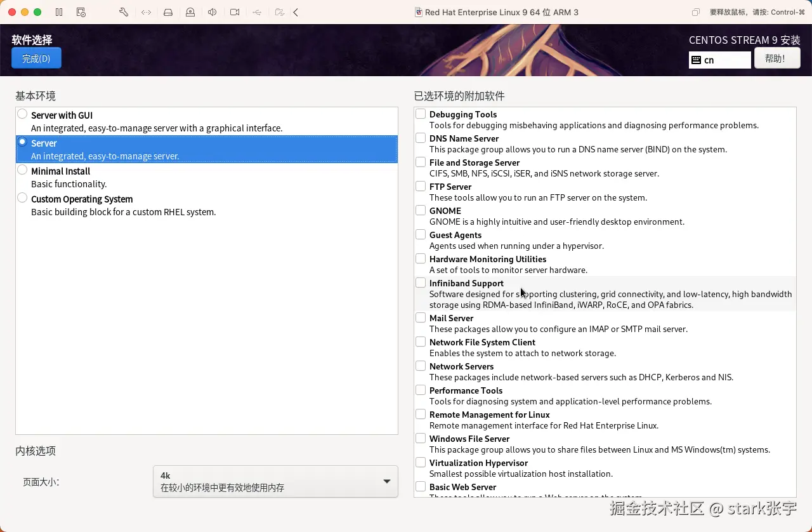Click the 要释放鼠标 Control-⌘ hint text
Viewport: 812px width, 532px height.
point(757,12)
